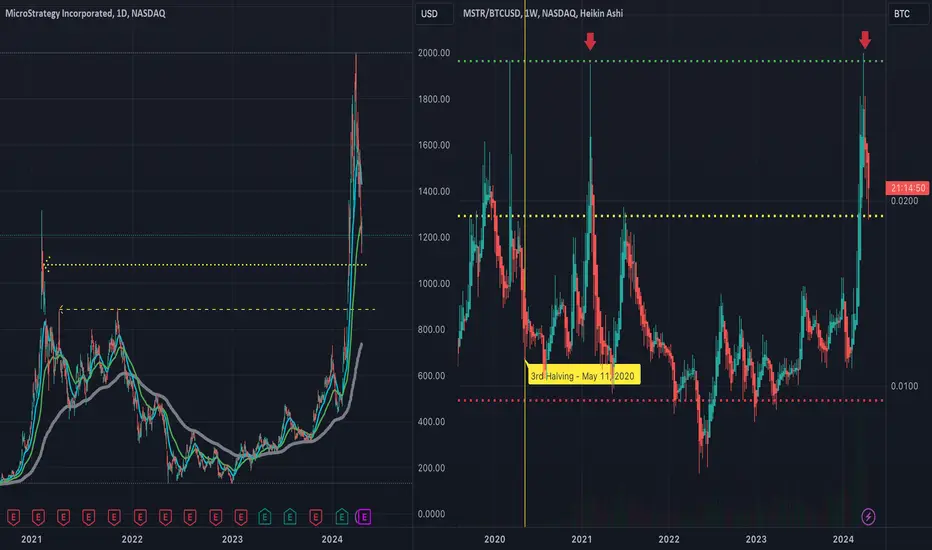Click 2022 on MSTR/BTCUSD time axis

[669, 539]
